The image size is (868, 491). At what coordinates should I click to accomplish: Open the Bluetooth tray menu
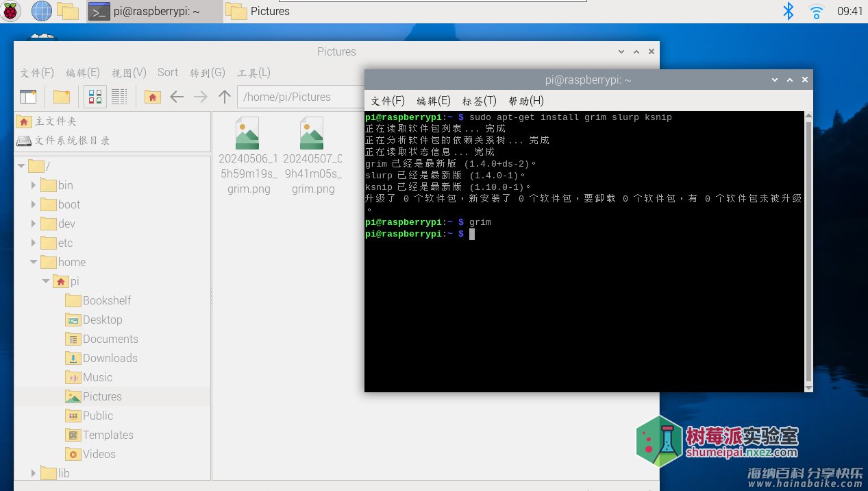coord(789,11)
